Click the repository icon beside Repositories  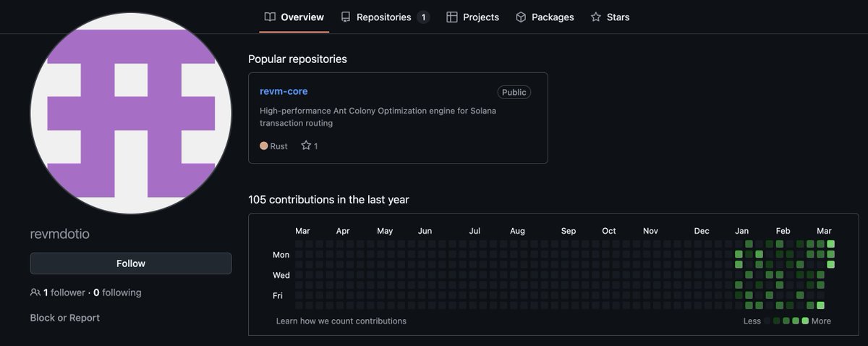point(346,17)
